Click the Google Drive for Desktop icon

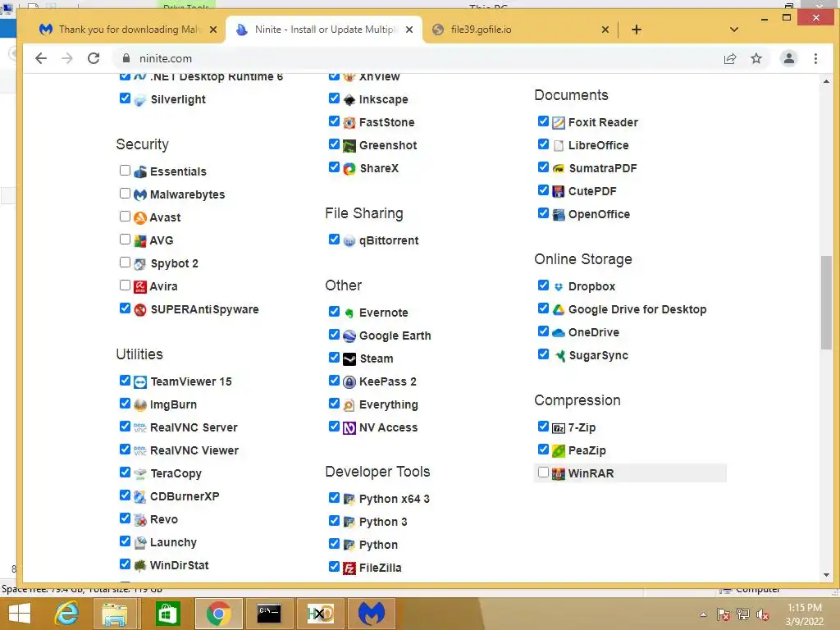558,309
